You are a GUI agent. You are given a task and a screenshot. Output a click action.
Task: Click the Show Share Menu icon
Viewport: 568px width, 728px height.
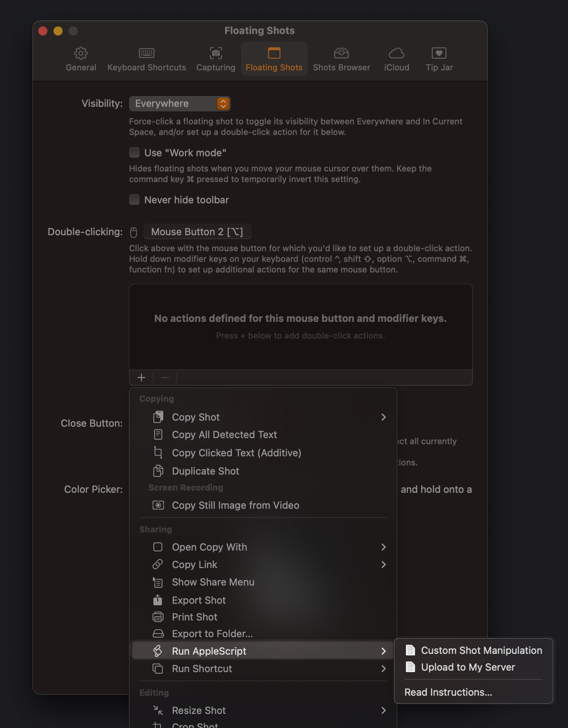pyautogui.click(x=158, y=582)
